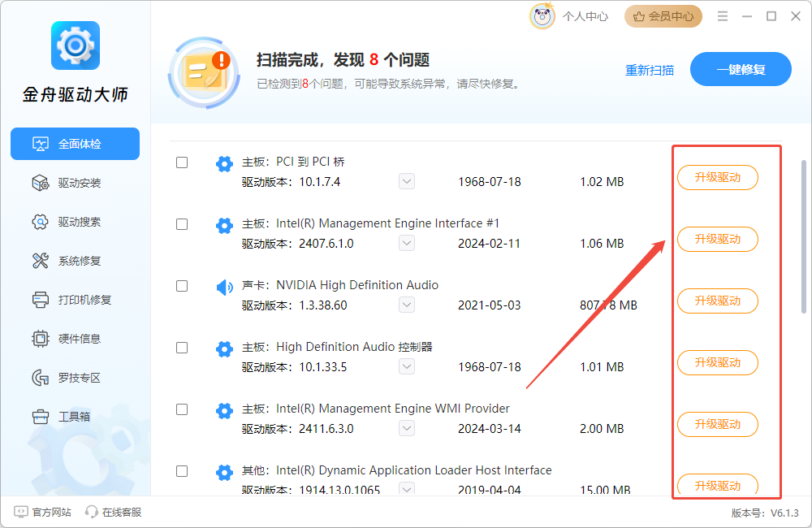
Task: Check the PCI 到 PCI 桥 checkbox
Action: point(182,162)
